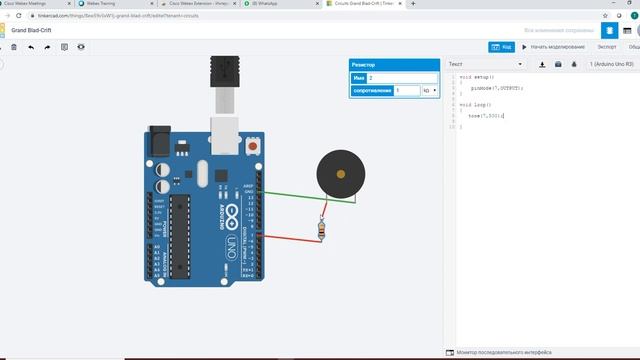Select the green wire to GND
640x360 pixels.
306,197
